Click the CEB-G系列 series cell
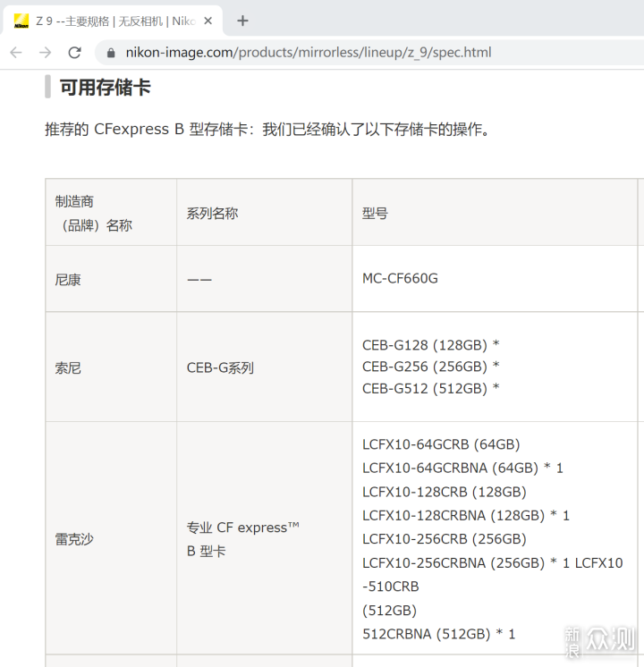The image size is (644, 667). click(265, 367)
